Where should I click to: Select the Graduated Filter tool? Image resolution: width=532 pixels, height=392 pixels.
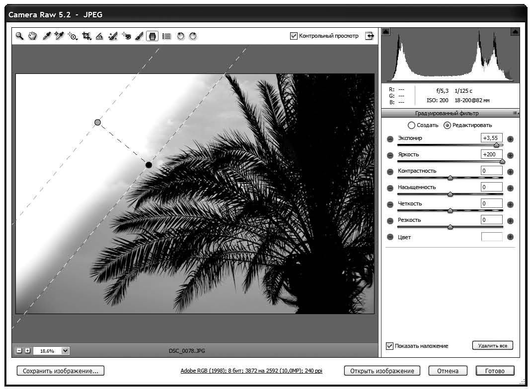[153, 36]
